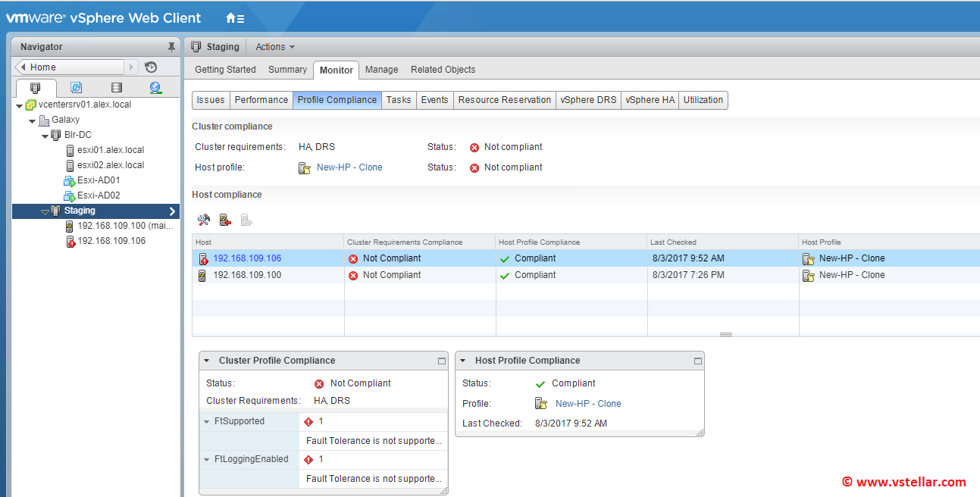Viewport: 980px width, 497px height.
Task: Open the Actions dropdown menu
Action: pos(274,47)
